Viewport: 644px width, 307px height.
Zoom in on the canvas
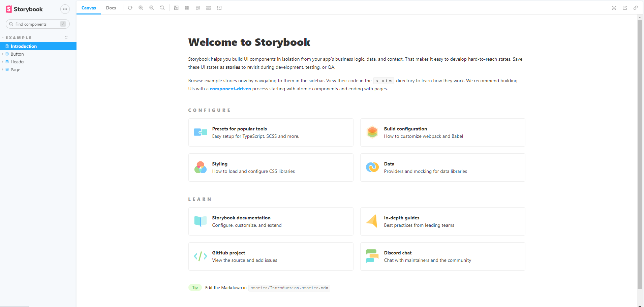141,8
